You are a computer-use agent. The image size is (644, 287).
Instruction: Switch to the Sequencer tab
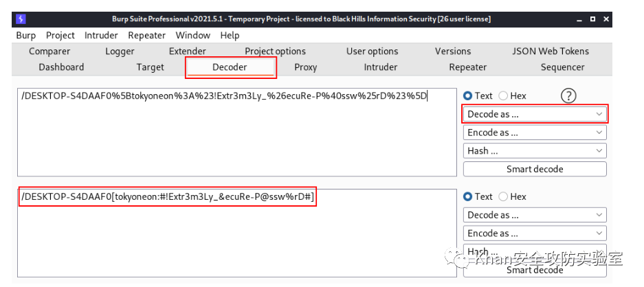(x=562, y=67)
